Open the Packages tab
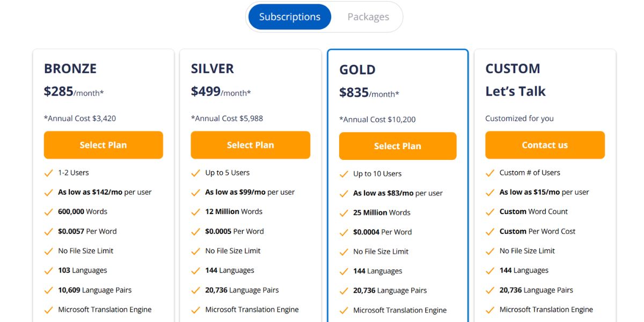This screenshot has height=322, width=644. [368, 17]
